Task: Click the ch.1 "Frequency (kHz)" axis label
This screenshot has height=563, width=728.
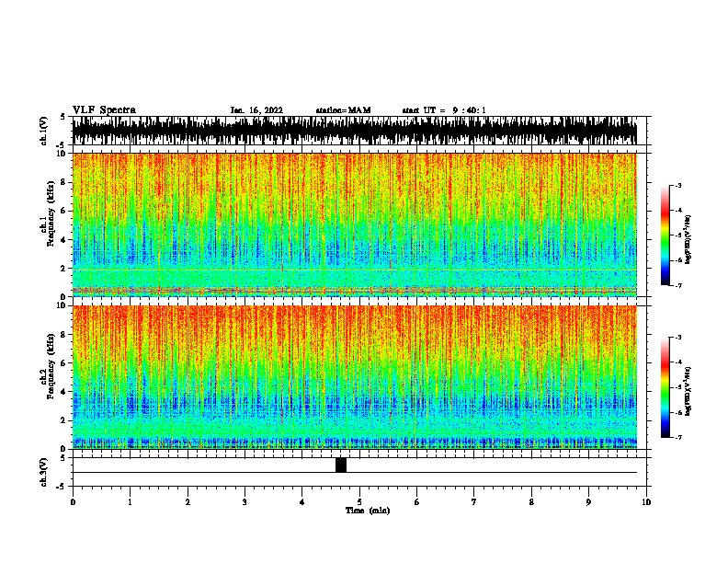Action: point(51,214)
